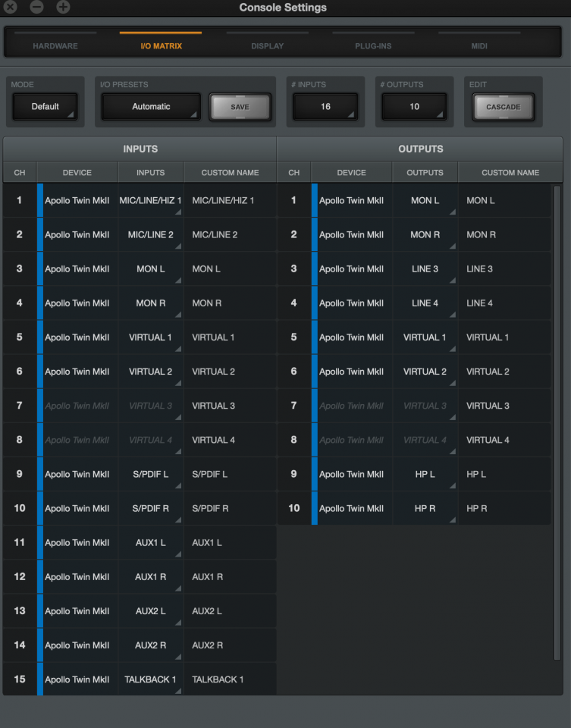Viewport: 571px width, 728px height.
Task: Open the MODE Default dropdown
Action: (45, 107)
